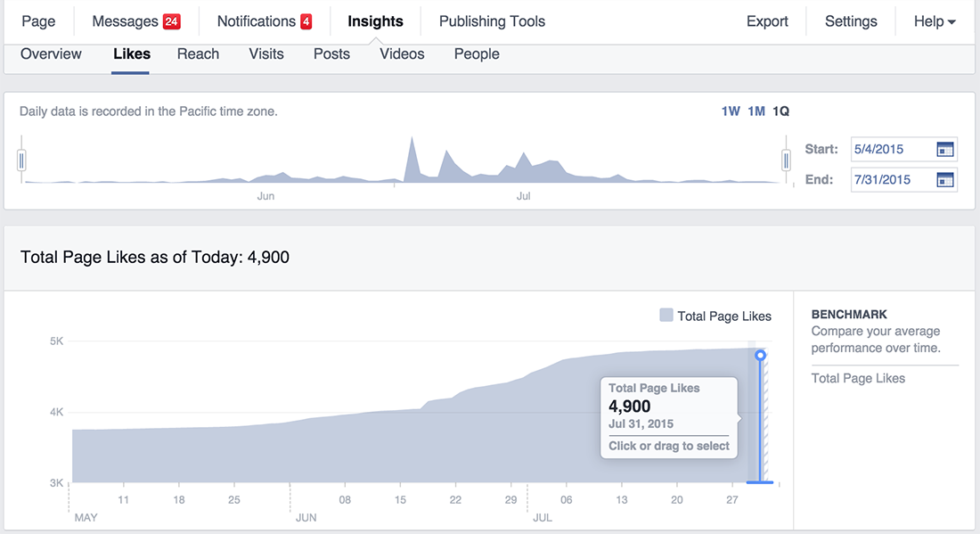Open the Start date calendar picker icon

pos(945,150)
